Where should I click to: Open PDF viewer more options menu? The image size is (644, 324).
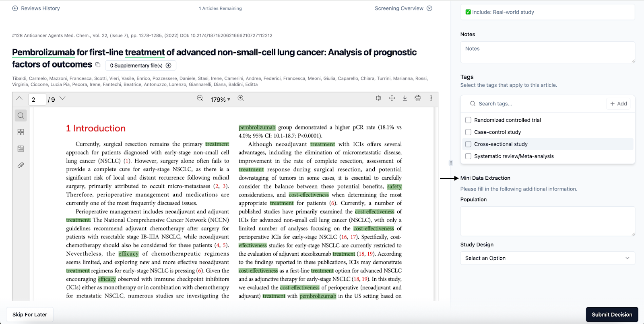point(431,98)
